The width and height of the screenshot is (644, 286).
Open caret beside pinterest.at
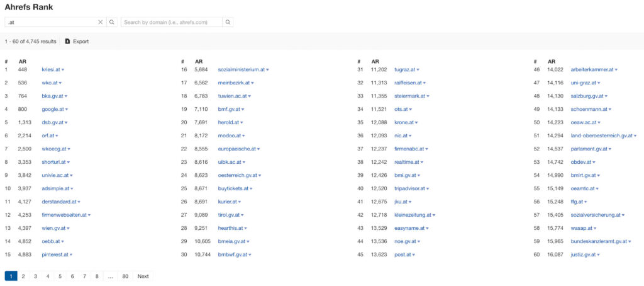tap(71, 255)
